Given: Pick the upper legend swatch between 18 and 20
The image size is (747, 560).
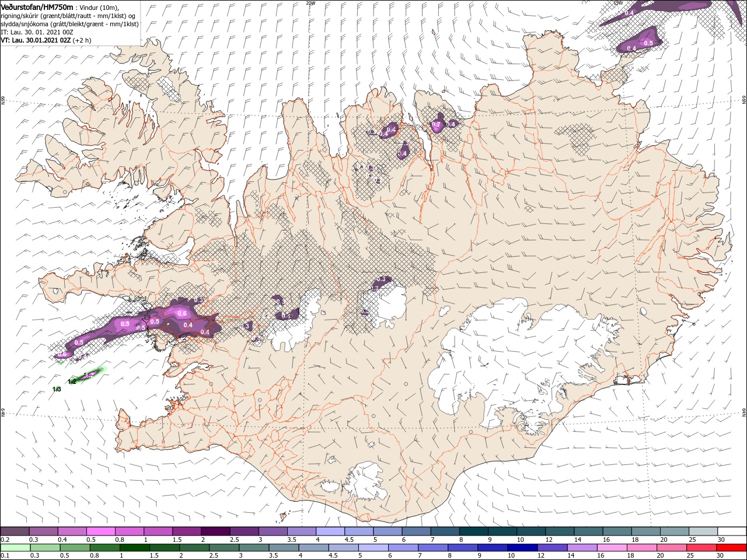Looking at the screenshot, I should [x=646, y=531].
